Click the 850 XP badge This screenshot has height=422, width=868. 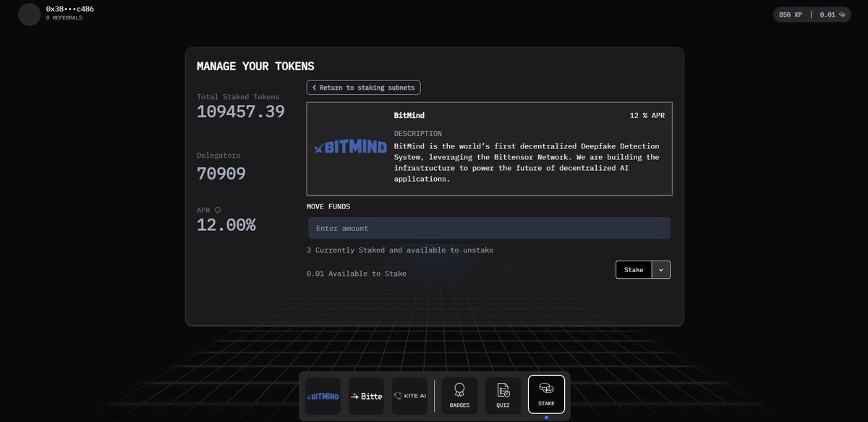point(791,14)
